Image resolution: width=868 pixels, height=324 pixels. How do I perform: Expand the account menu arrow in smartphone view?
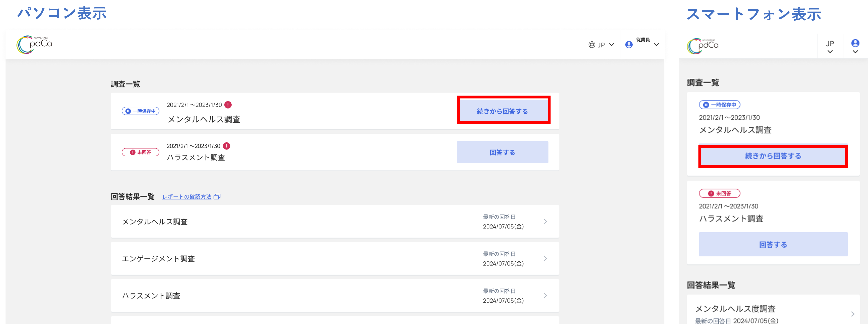click(x=855, y=52)
